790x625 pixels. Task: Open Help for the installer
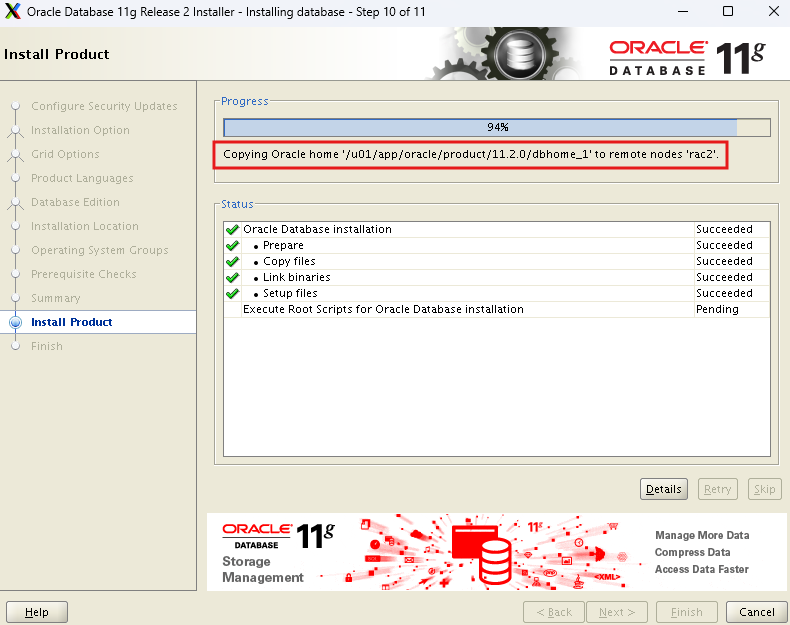coord(37,612)
